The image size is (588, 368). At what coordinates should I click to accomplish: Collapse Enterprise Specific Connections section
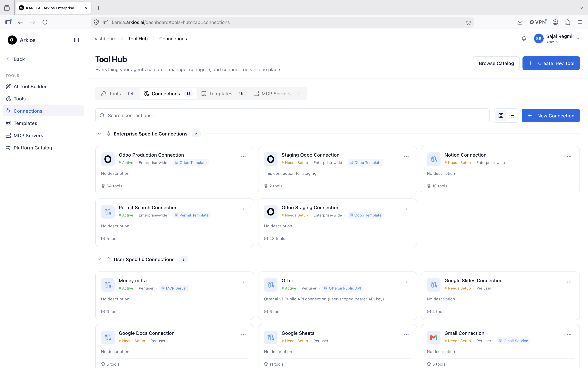coord(99,134)
